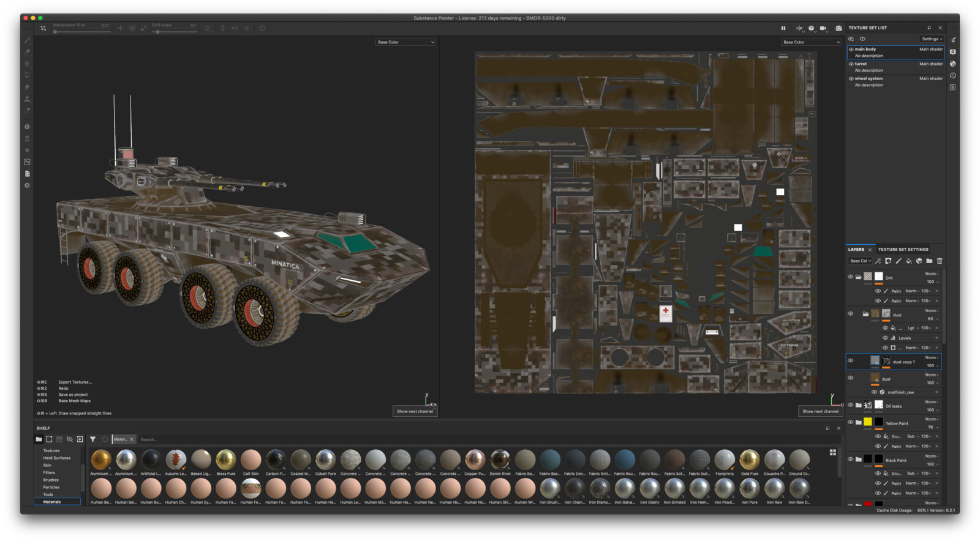980x541 pixels.
Task: Click the pause engine icon in viewport toolbar
Action: point(783,28)
